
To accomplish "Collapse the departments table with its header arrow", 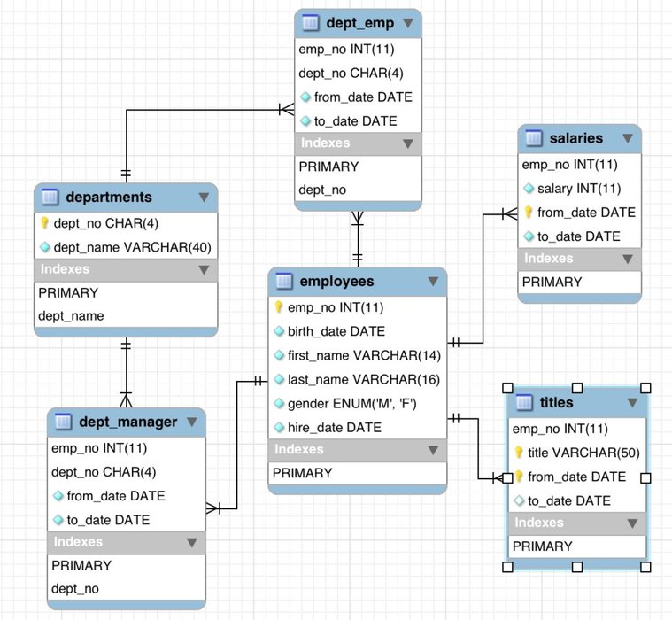I will pos(204,197).
